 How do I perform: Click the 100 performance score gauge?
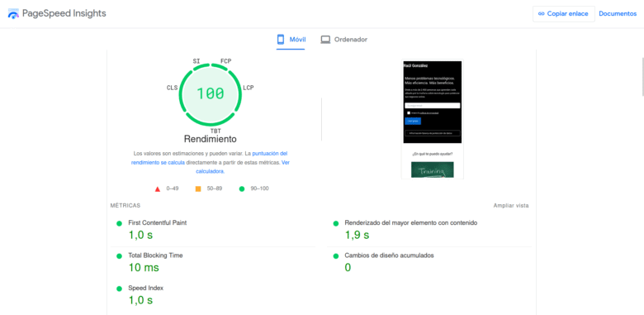point(211,93)
